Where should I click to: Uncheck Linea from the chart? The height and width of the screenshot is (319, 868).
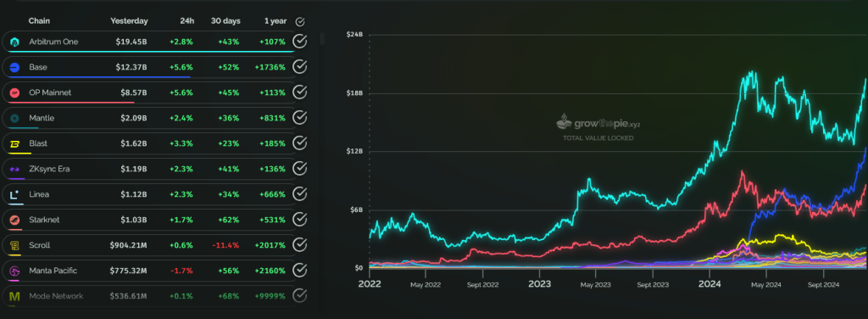[299, 194]
